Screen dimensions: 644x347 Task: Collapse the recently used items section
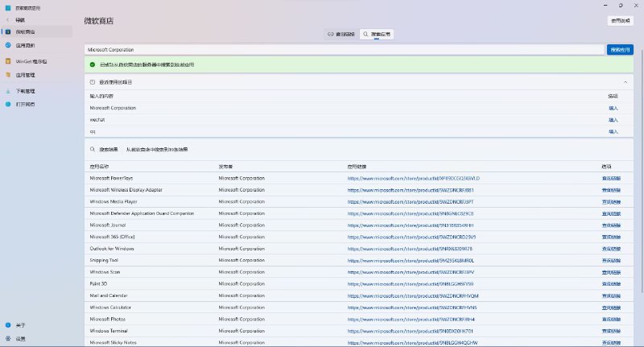click(x=625, y=82)
